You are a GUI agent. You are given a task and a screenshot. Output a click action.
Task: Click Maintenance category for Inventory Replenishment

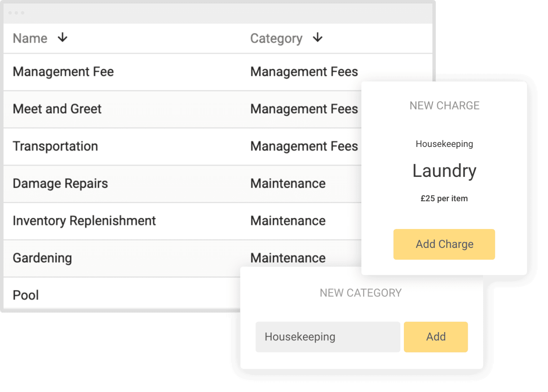click(x=288, y=221)
